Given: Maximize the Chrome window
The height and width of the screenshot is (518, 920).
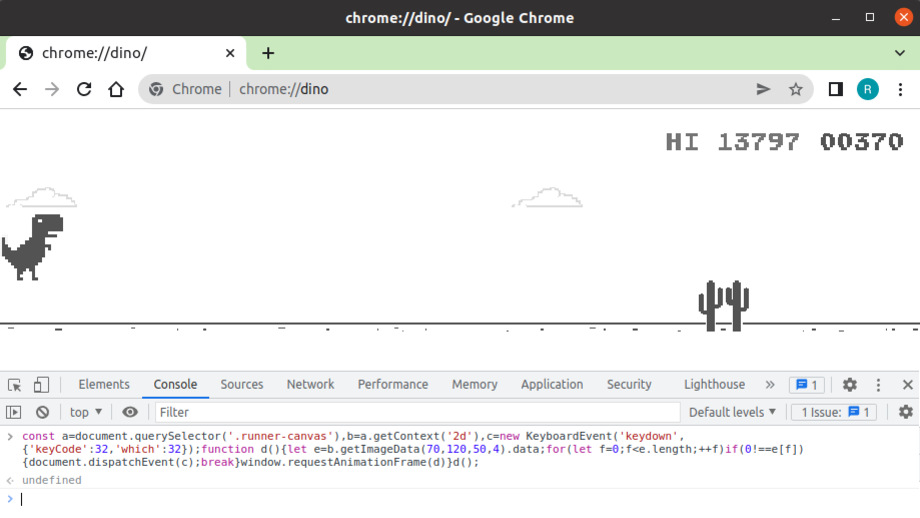Looking at the screenshot, I should [870, 18].
